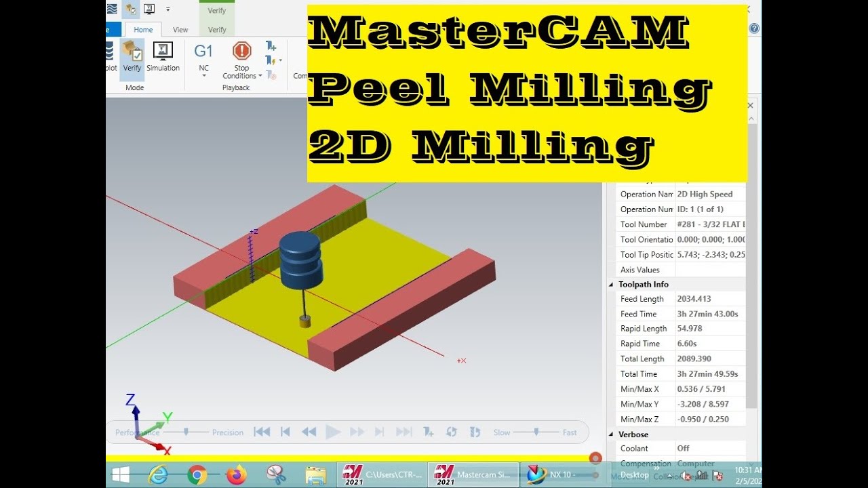Click the restart-at-bookmark icon on the playback bar
The width and height of the screenshot is (868, 488).
point(475,432)
